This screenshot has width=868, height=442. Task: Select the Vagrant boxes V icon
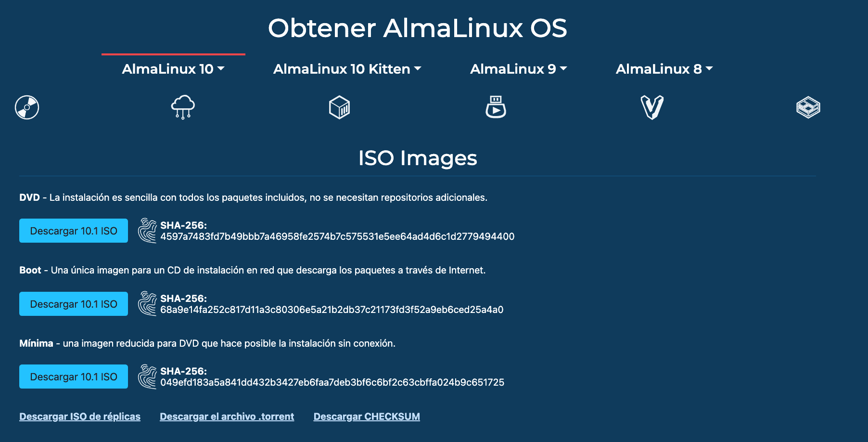[x=652, y=107]
